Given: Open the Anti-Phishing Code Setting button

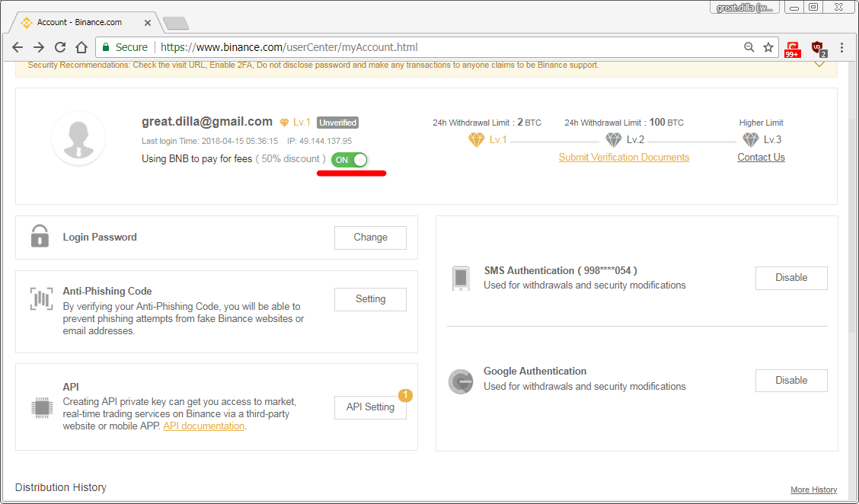Looking at the screenshot, I should click(x=370, y=299).
